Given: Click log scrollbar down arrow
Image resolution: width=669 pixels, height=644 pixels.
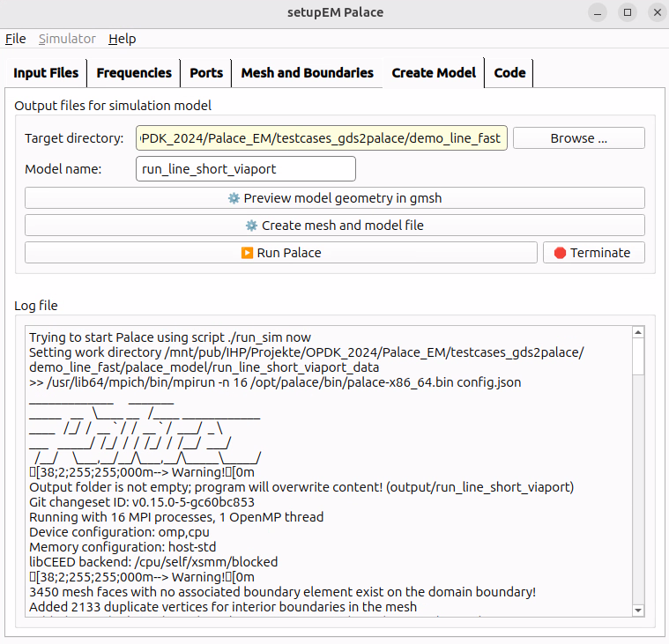Looking at the screenshot, I should pyautogui.click(x=638, y=611).
